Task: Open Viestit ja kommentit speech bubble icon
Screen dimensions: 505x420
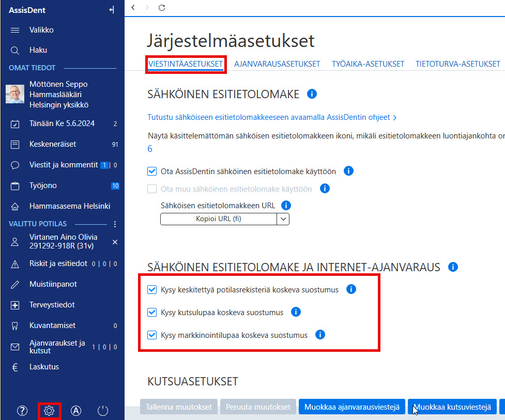Action: point(15,165)
